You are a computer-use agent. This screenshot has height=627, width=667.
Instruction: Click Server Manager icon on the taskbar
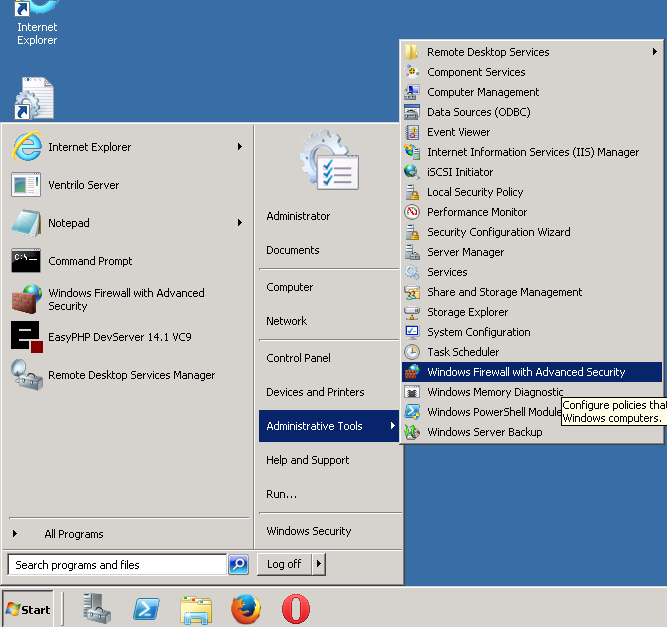pos(97,609)
